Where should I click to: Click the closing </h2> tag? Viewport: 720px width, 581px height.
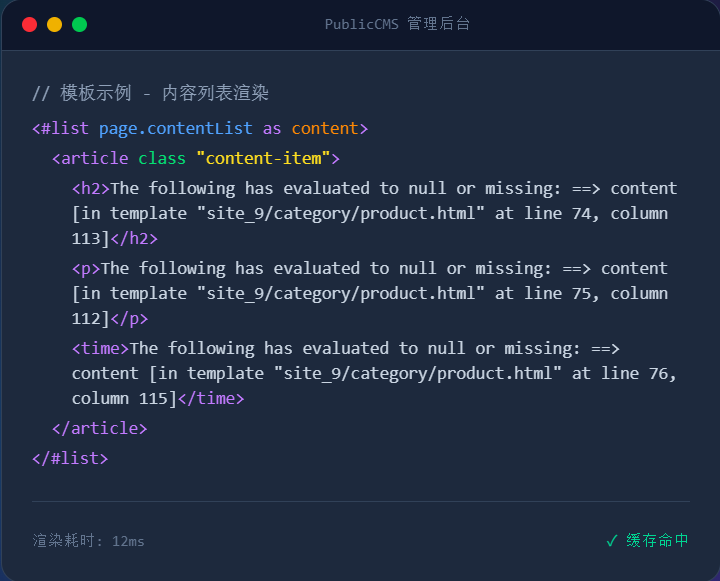(x=134, y=238)
